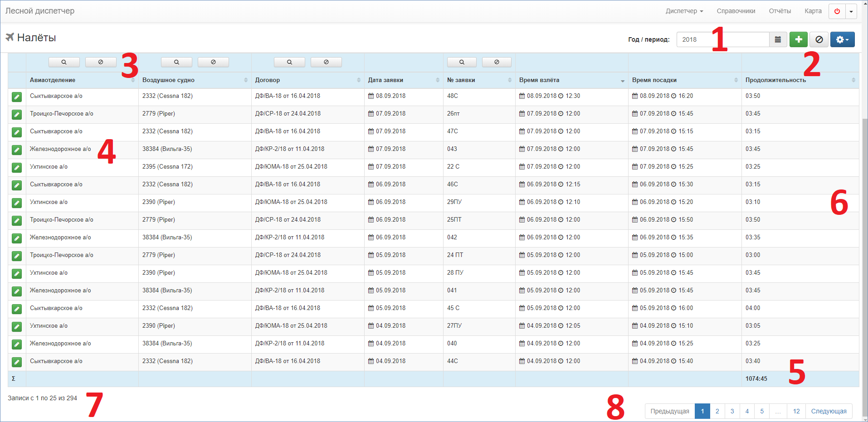Sort by № заявки column header
The width and height of the screenshot is (868, 422).
click(x=479, y=80)
